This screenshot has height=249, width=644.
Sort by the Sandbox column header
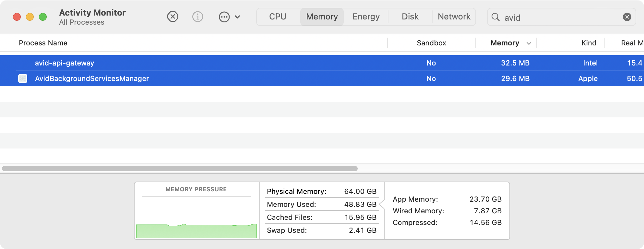tap(431, 43)
